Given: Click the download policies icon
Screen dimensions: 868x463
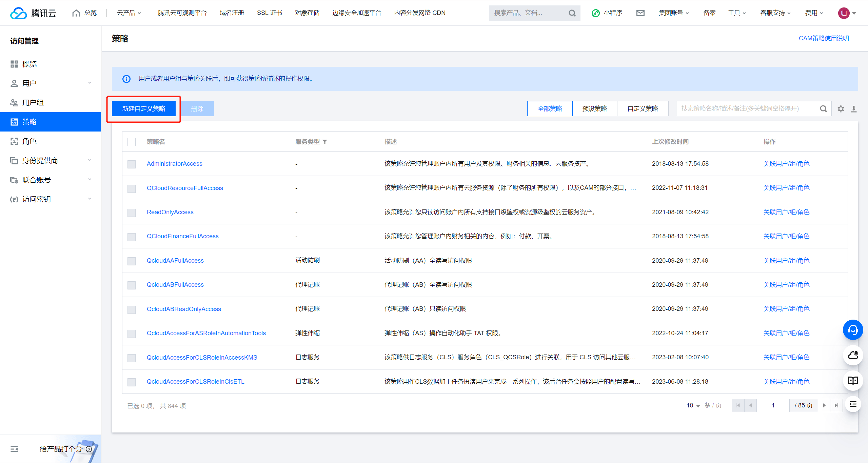Looking at the screenshot, I should click(x=854, y=108).
